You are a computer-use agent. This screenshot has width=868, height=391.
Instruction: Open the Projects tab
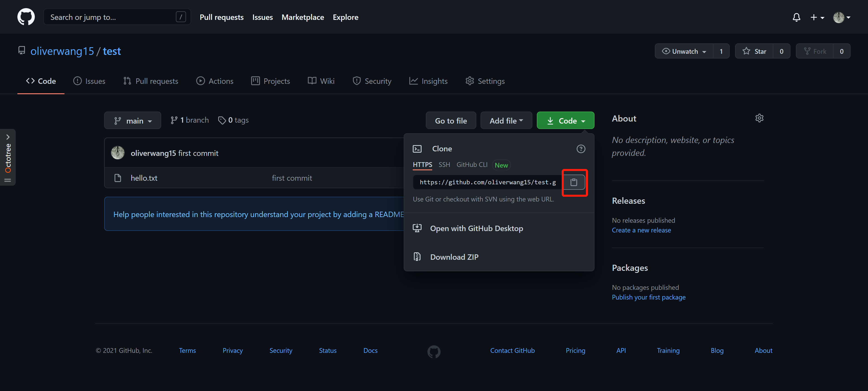(x=271, y=81)
